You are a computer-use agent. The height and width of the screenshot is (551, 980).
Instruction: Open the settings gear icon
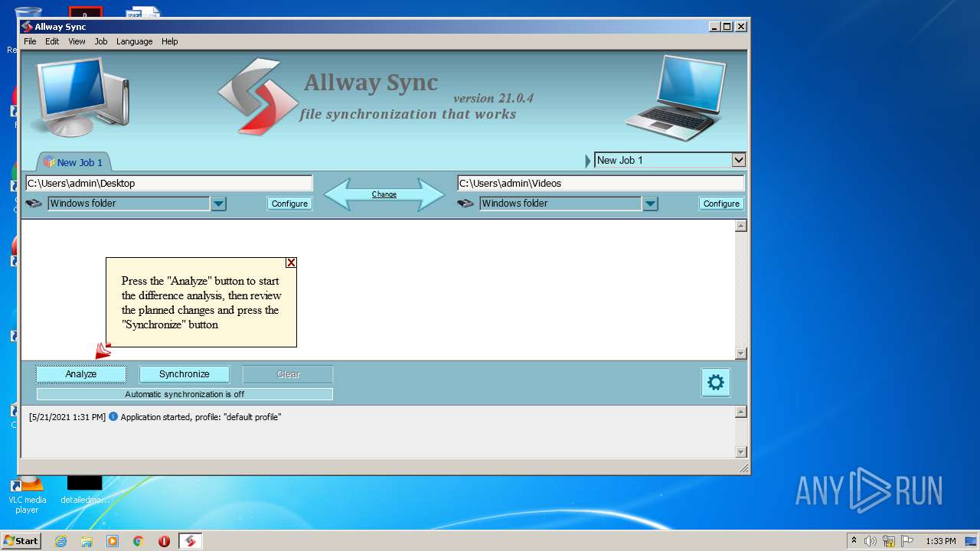716,383
